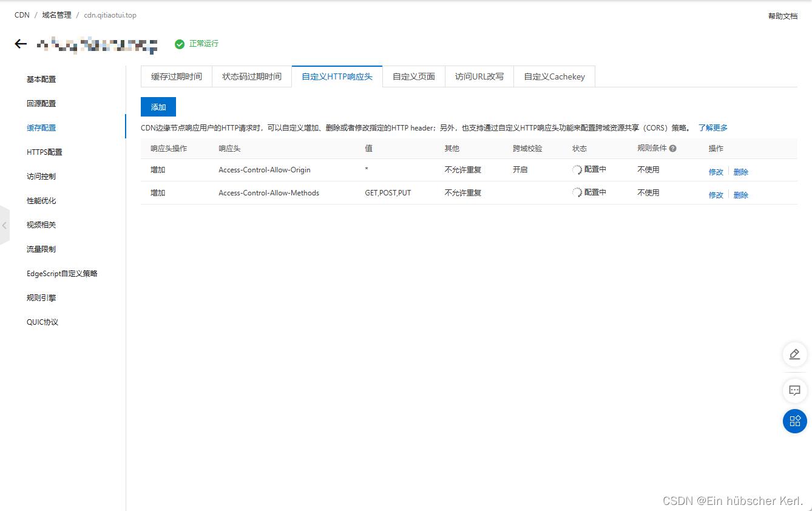Click the green running status check icon
812x511 pixels.
point(179,44)
